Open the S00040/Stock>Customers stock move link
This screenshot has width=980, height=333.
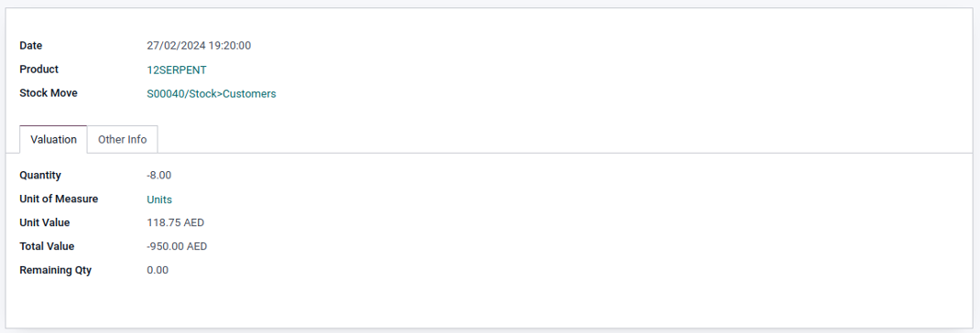pyautogui.click(x=212, y=93)
